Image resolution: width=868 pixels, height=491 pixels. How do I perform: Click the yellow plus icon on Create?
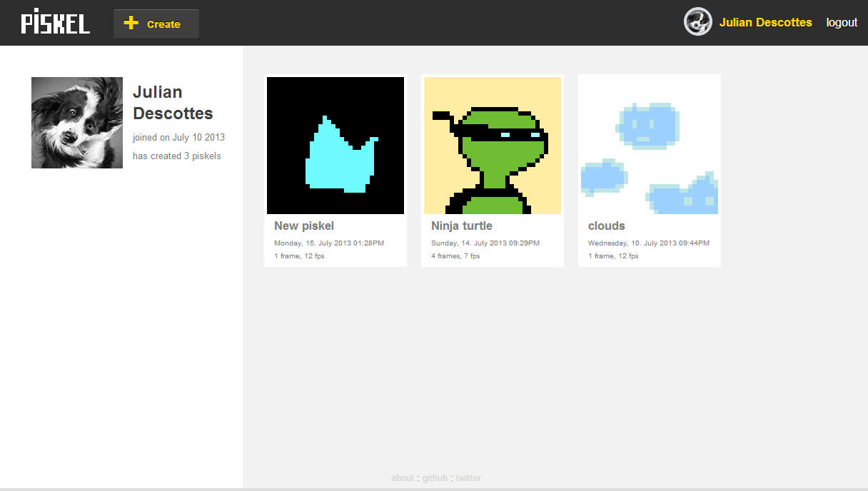tap(131, 23)
